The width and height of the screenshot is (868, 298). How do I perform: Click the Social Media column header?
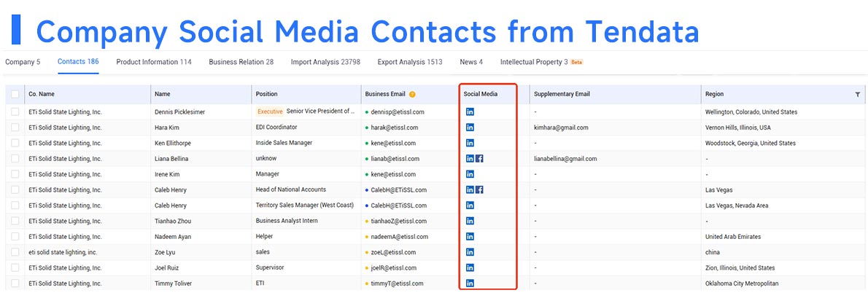pos(480,95)
